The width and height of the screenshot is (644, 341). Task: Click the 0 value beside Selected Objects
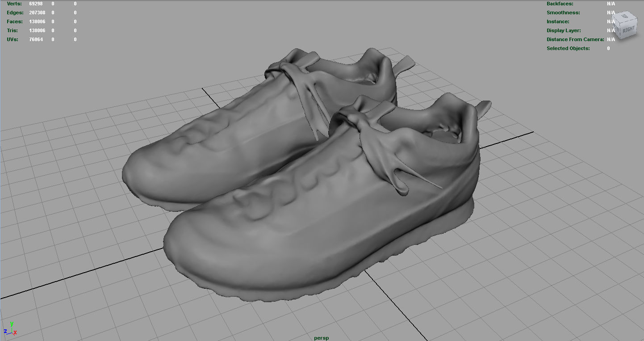[608, 48]
